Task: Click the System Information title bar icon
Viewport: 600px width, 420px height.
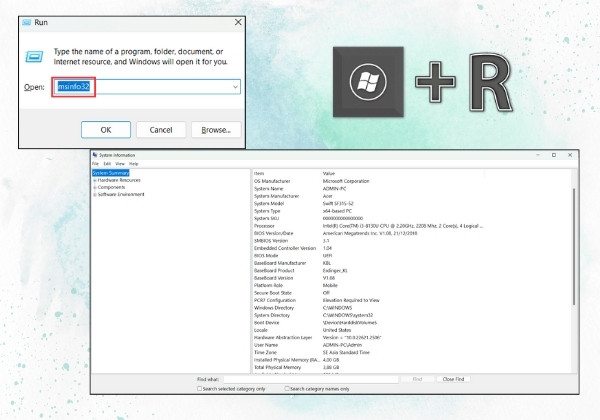Action: pyautogui.click(x=95, y=155)
